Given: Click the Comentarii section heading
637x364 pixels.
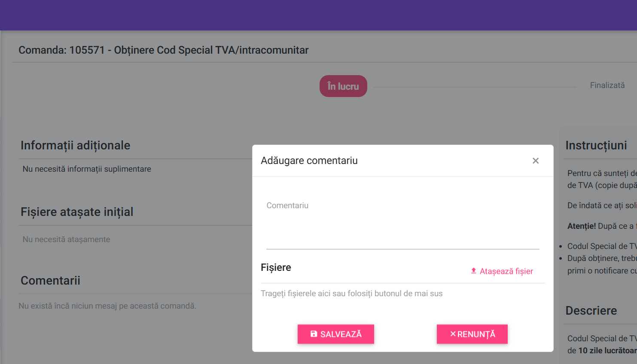Looking at the screenshot, I should [x=50, y=281].
